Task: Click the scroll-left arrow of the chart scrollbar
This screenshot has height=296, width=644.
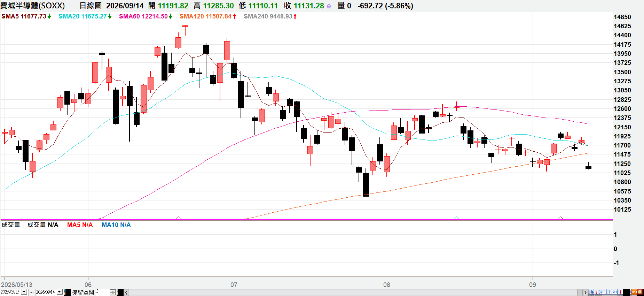Action: (x=126, y=293)
